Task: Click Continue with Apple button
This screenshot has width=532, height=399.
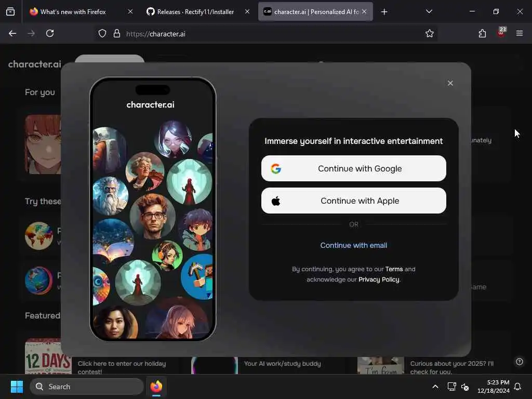Action: point(353,201)
